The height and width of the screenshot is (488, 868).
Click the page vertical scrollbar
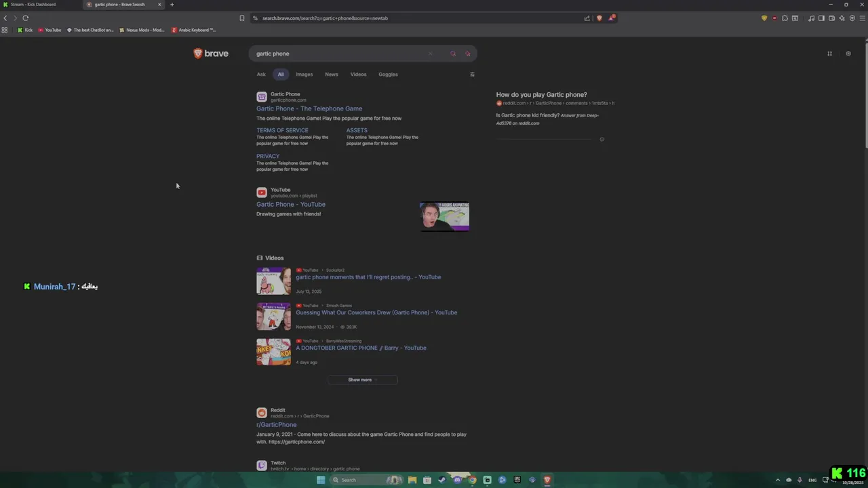(x=865, y=94)
